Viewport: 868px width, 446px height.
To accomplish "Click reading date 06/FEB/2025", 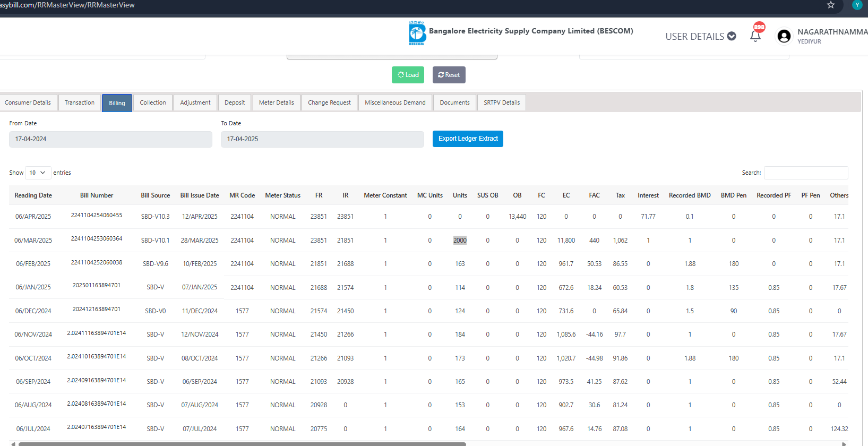I will (x=33, y=264).
